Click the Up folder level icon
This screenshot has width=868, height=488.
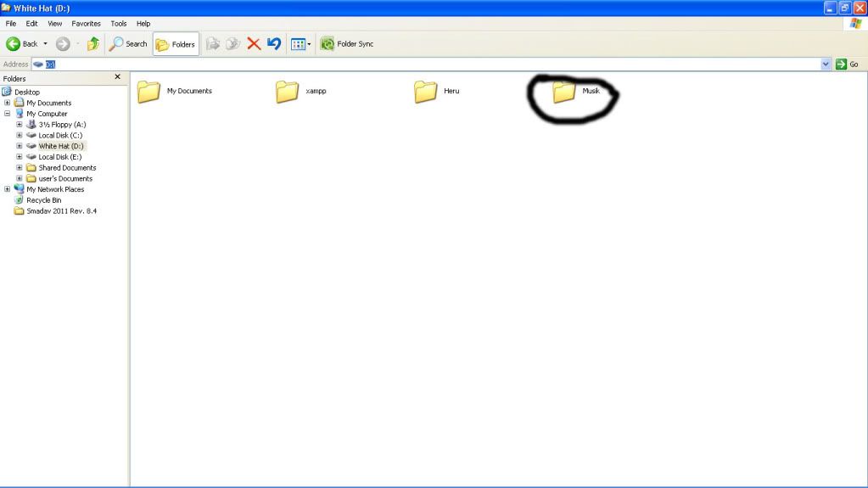point(92,44)
